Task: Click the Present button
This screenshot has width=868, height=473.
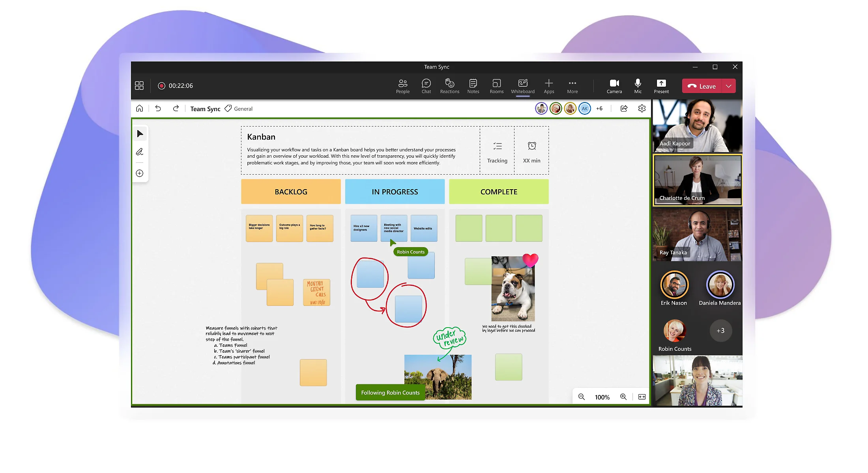Action: pos(661,86)
